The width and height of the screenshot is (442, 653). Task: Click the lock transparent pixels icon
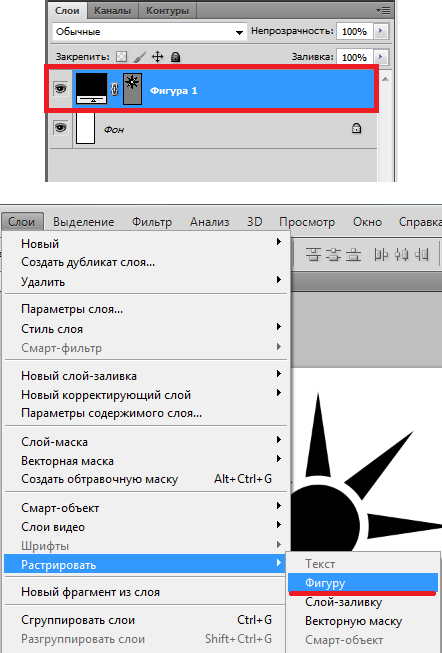121,57
